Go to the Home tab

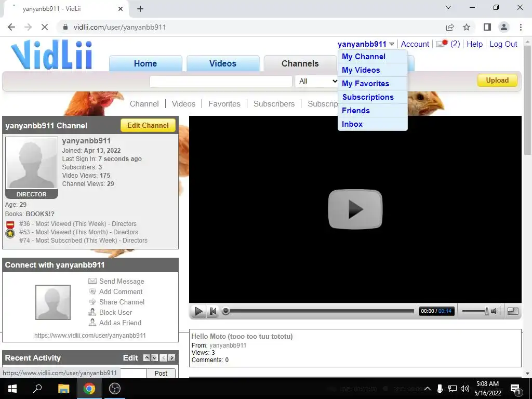pyautogui.click(x=145, y=63)
